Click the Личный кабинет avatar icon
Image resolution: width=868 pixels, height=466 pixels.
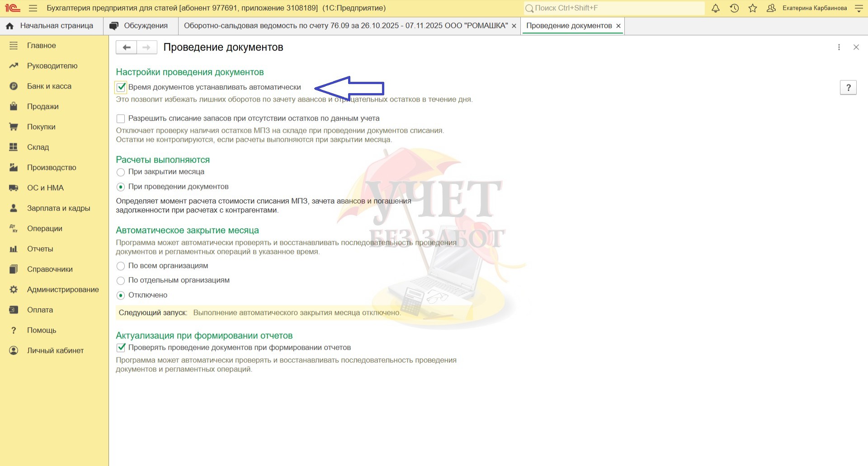click(14, 351)
